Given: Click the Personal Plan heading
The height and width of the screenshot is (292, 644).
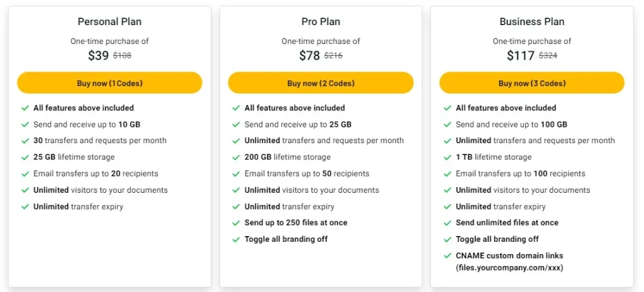Looking at the screenshot, I should (109, 21).
